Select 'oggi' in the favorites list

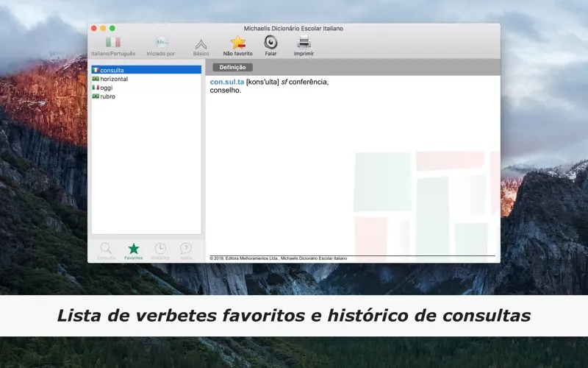[107, 88]
